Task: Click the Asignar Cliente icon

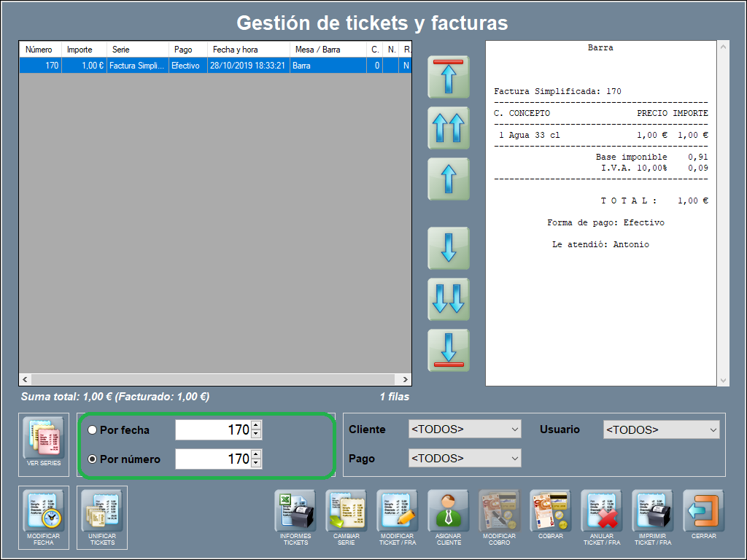Action: click(449, 511)
